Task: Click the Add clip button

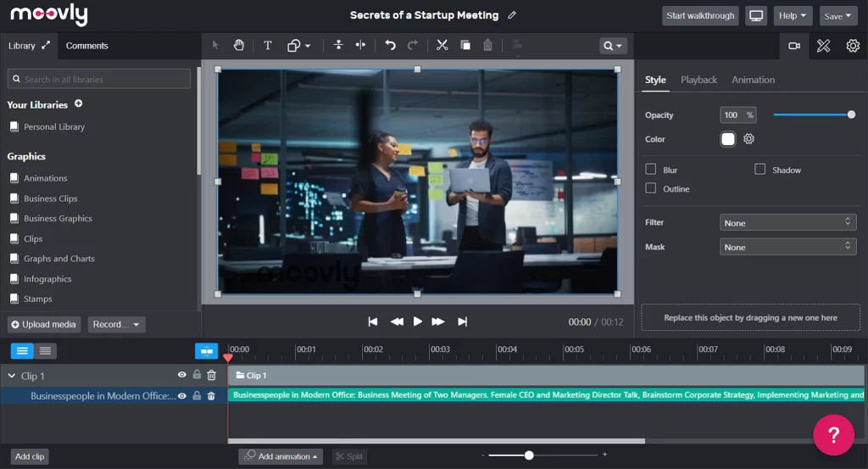Action: coord(30,456)
